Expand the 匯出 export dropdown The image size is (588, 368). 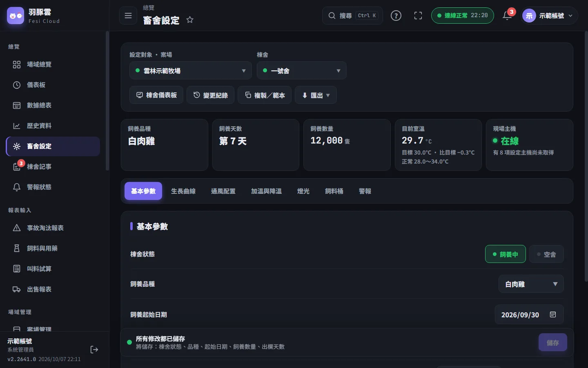(316, 95)
